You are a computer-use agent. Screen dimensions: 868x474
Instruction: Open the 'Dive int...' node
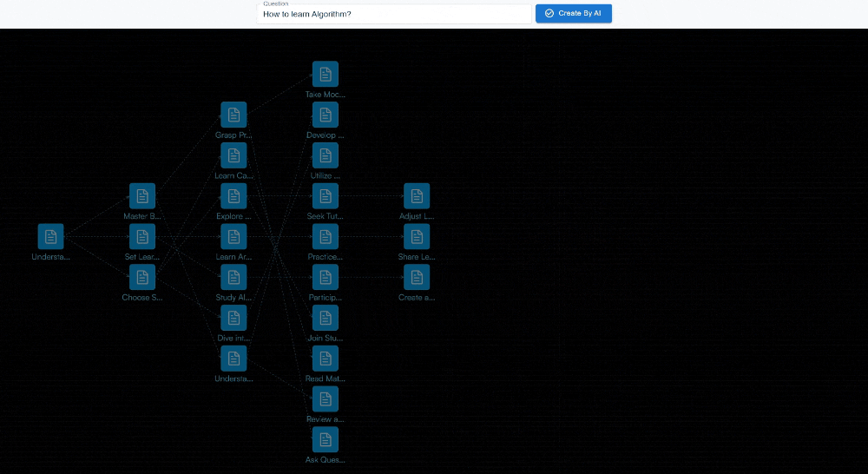233,318
